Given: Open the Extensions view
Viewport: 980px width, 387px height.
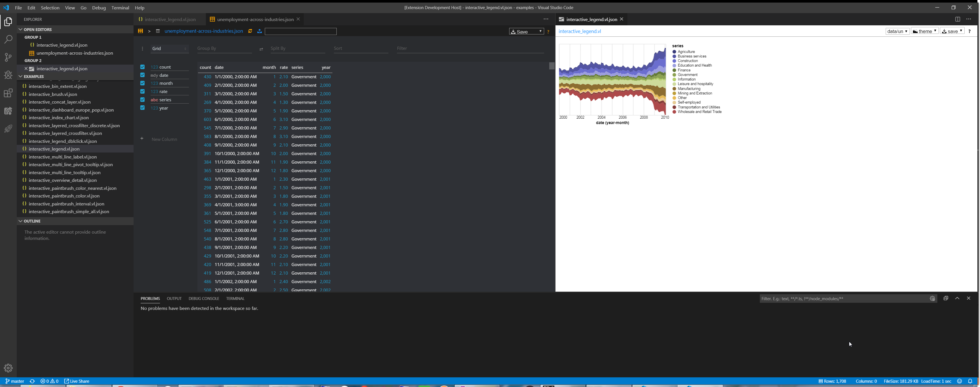Looking at the screenshot, I should pos(8,93).
